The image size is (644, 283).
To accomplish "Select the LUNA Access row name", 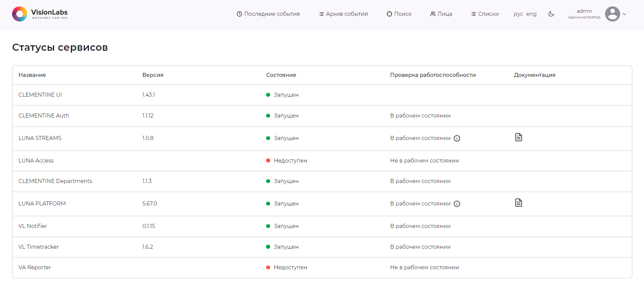I will tap(36, 161).
